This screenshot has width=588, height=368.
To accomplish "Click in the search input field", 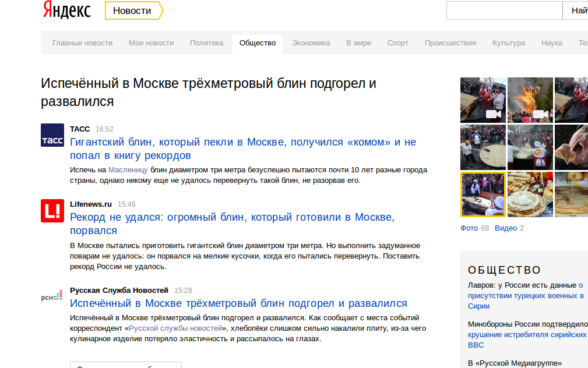I will coord(504,10).
